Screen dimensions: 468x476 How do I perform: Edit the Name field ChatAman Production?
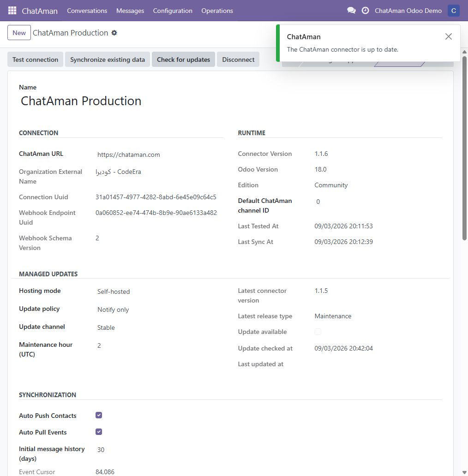pyautogui.click(x=121, y=101)
